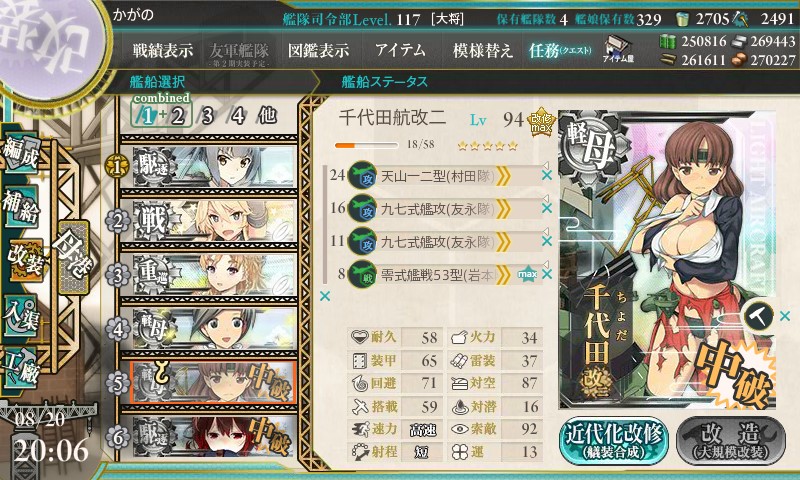800x480 pixels.
Task: Open the 任務(クエスト) quest menu
Action: point(560,50)
